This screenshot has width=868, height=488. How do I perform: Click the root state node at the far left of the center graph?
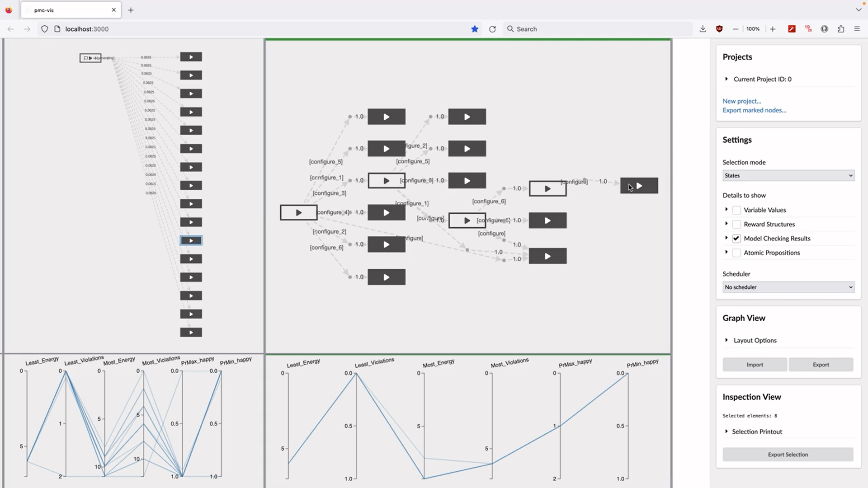tap(298, 212)
